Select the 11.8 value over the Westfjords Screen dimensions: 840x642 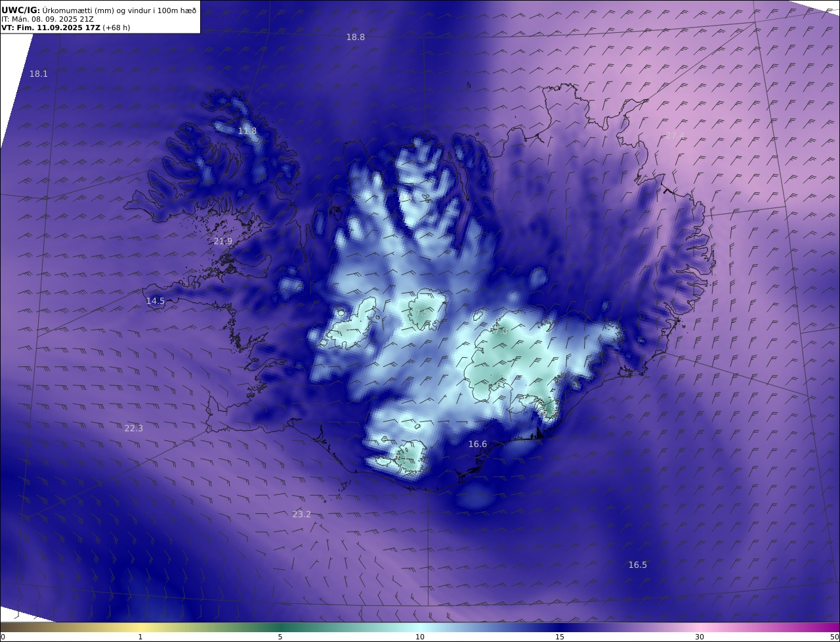coord(247,131)
